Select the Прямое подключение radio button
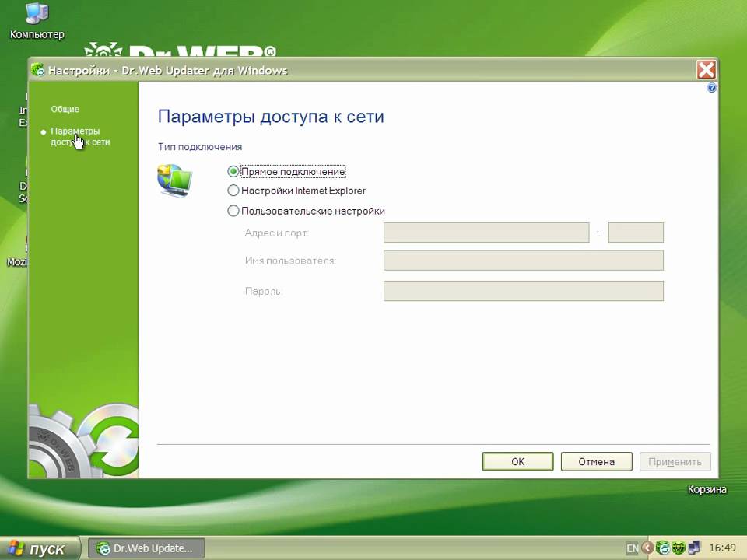747x560 pixels. point(233,171)
